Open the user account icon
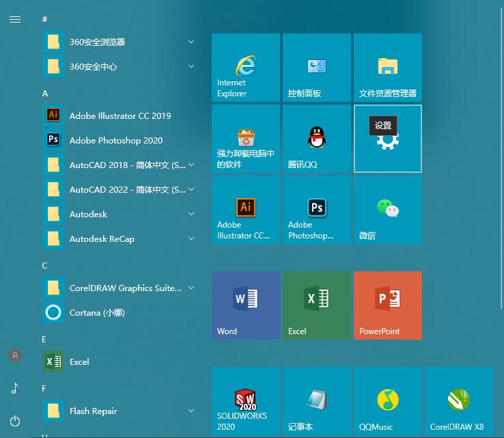Viewport: 504px width, 438px height. point(15,355)
